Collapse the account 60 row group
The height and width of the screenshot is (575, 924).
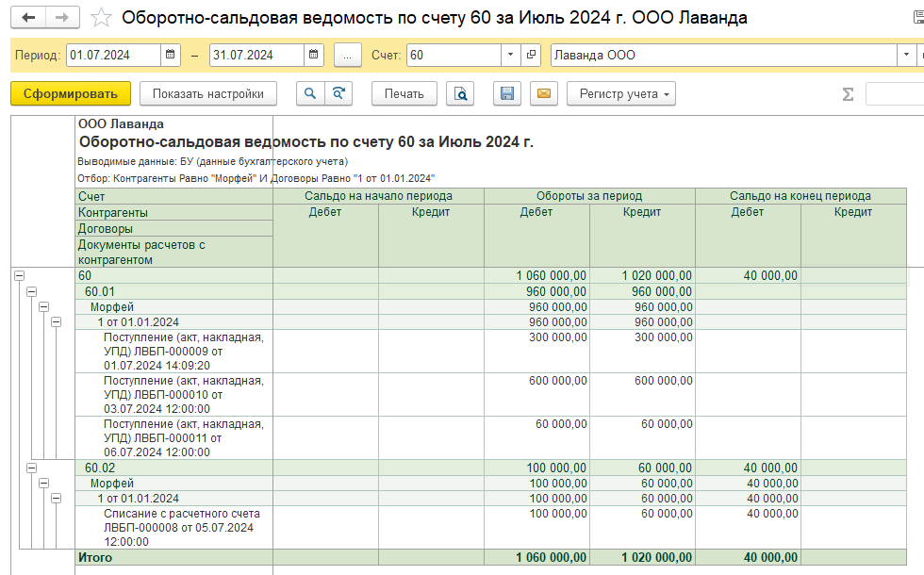tap(20, 275)
